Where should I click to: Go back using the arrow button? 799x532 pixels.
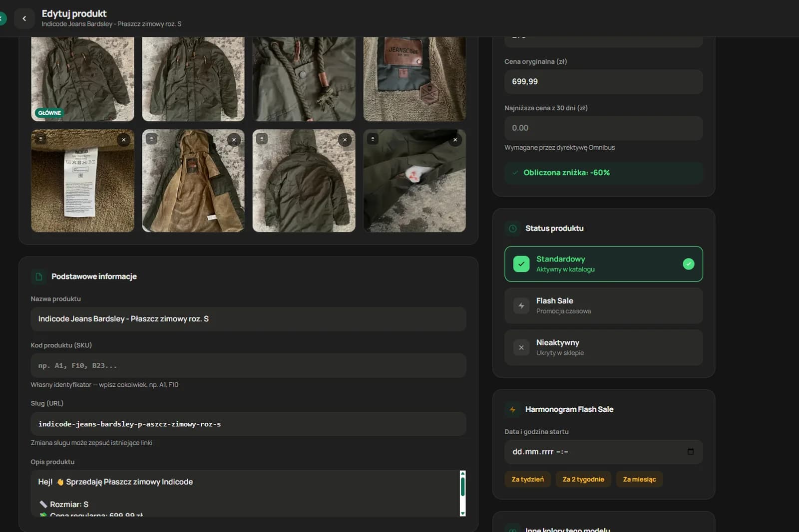pos(24,18)
